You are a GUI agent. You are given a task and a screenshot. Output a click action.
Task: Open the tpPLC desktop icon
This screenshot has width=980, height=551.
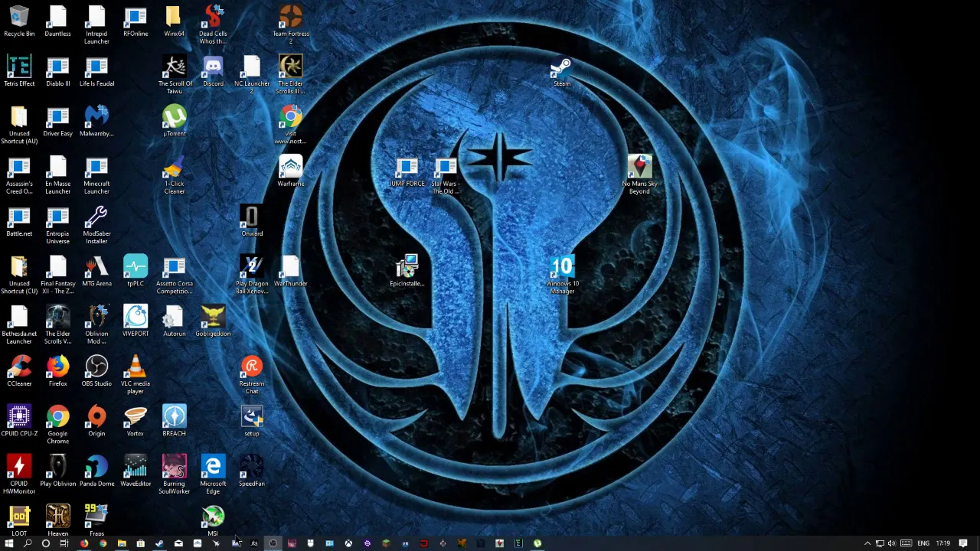[x=136, y=271]
